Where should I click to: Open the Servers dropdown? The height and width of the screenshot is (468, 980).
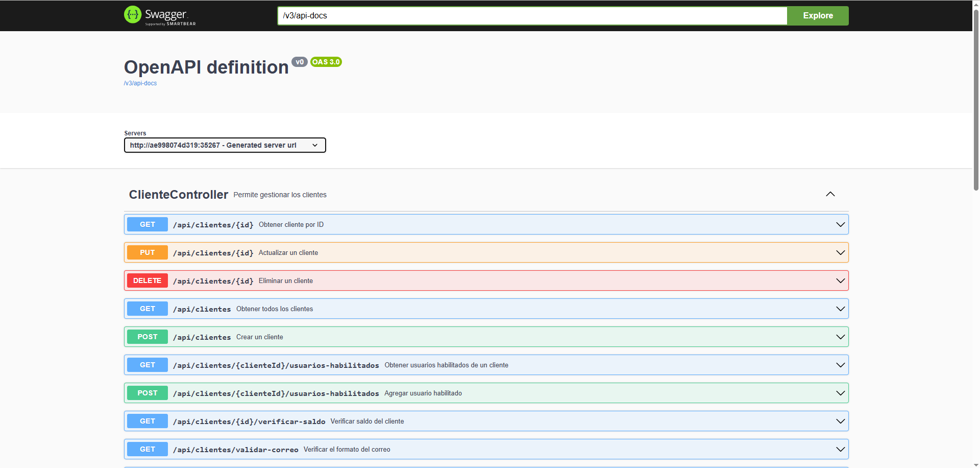click(225, 145)
